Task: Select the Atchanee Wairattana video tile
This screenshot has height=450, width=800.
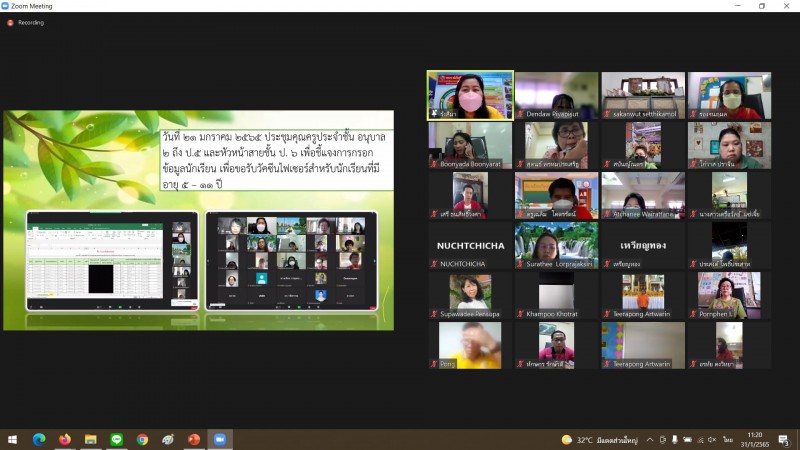Action: (x=643, y=195)
